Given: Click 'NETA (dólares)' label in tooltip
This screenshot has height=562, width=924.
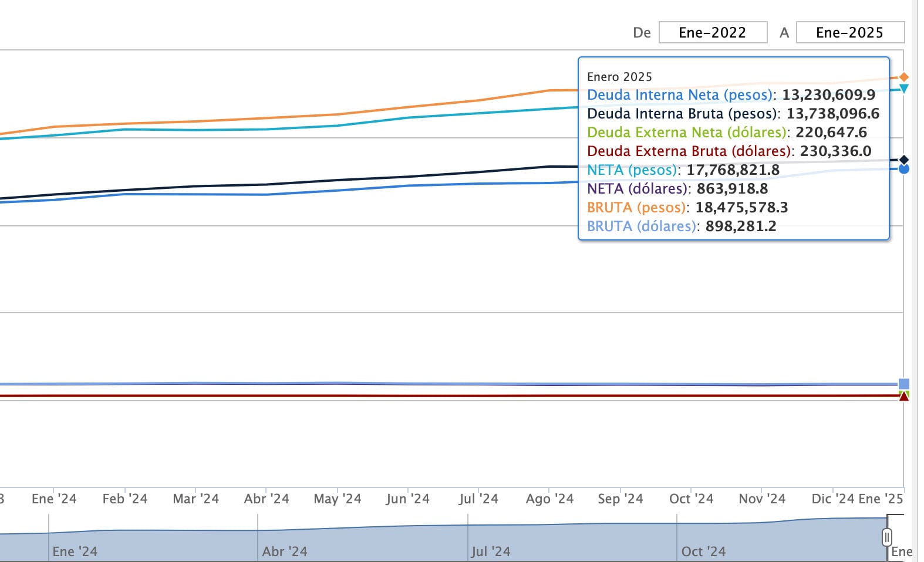Looking at the screenshot, I should (637, 189).
